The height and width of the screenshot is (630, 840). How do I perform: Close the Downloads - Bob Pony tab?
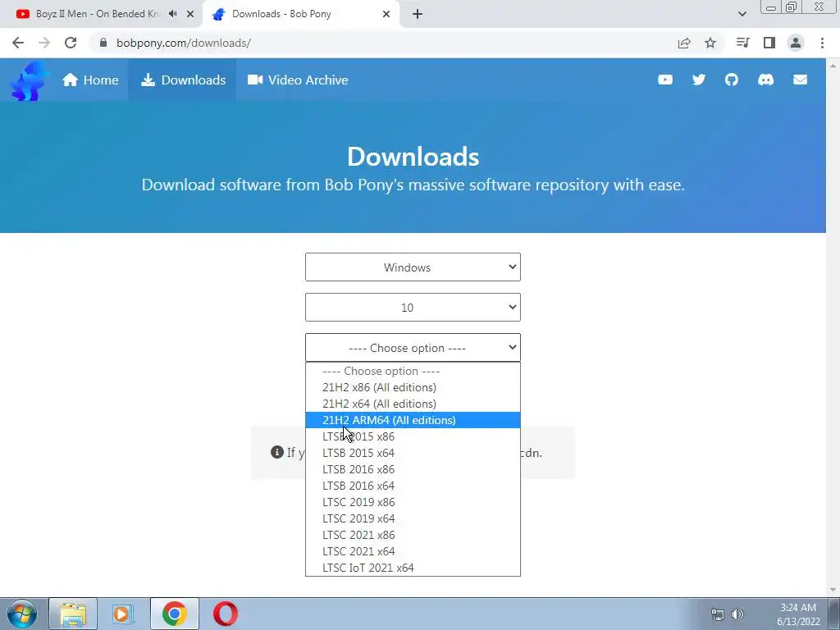click(386, 14)
